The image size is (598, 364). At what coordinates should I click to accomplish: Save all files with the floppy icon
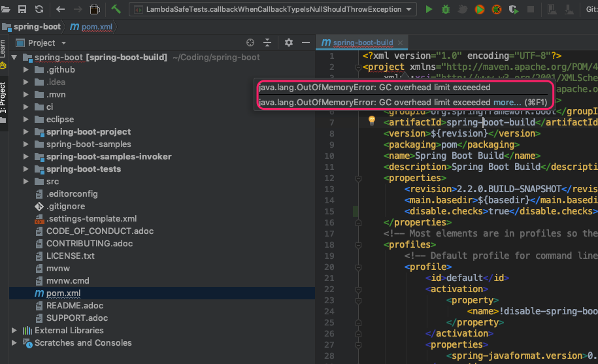click(x=22, y=9)
